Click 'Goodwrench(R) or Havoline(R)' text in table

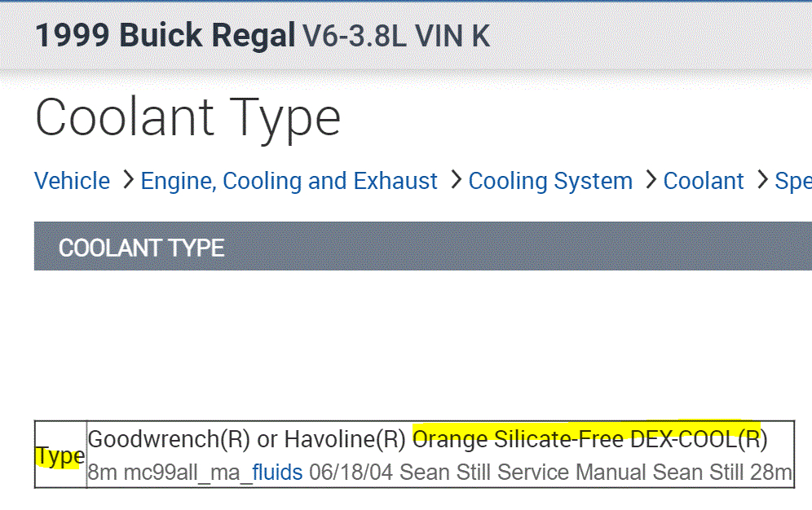(x=246, y=440)
